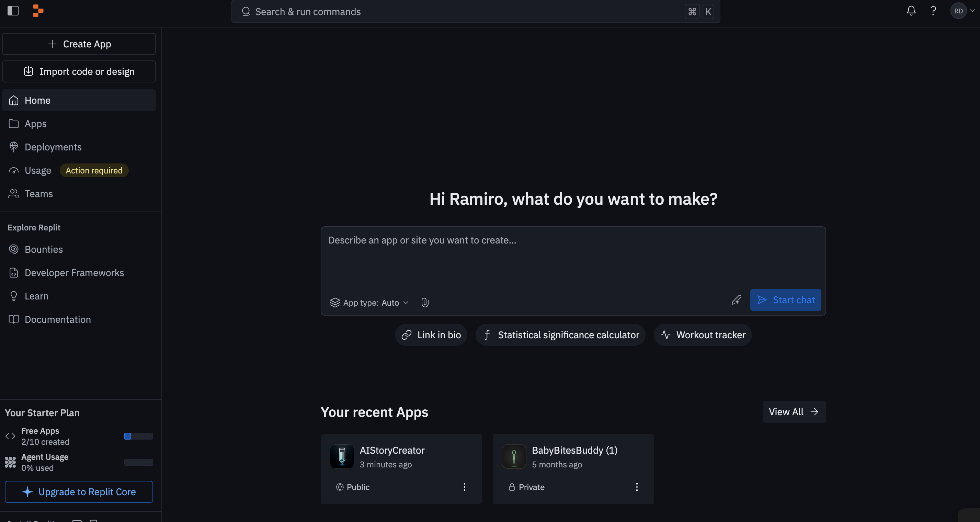Click the Agent Usage icon

(x=10, y=462)
